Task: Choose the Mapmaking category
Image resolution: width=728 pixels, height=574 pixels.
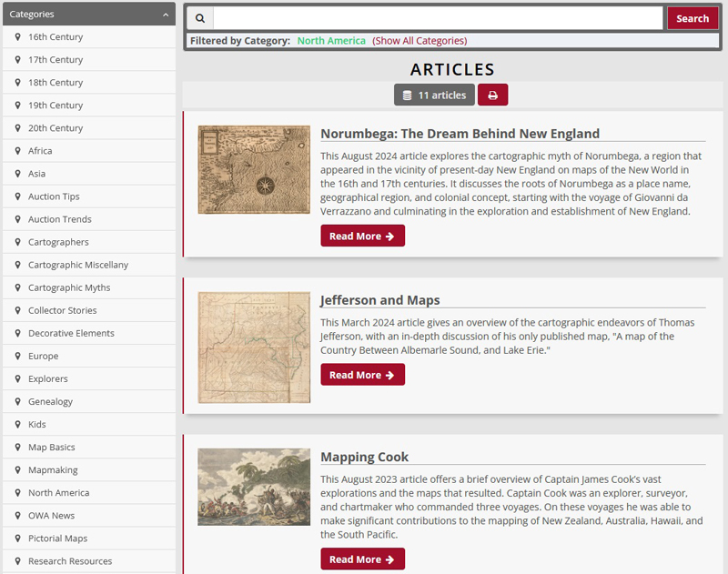Action: point(89,469)
